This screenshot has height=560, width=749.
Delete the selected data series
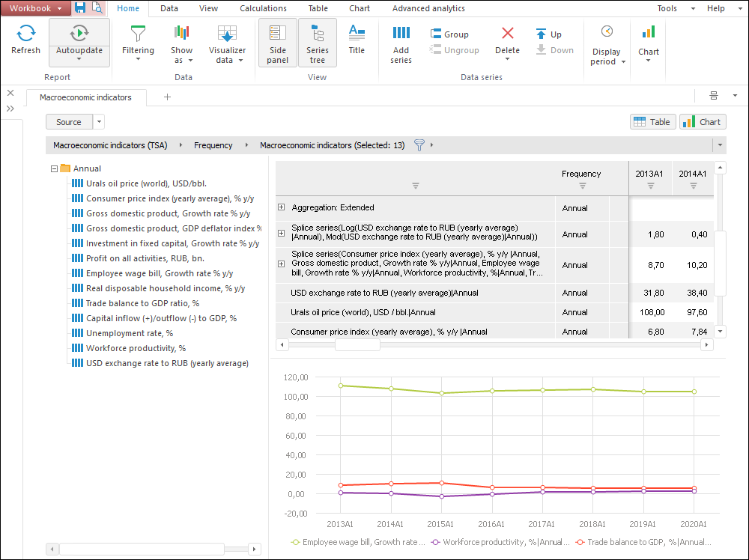point(507,40)
